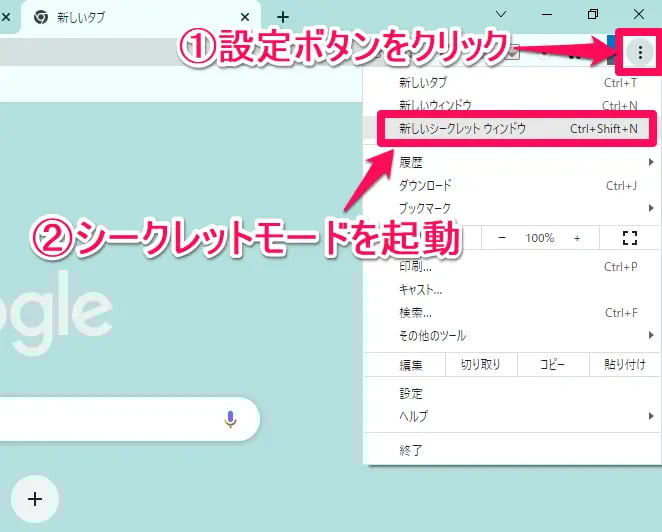Click 切り取り in edit row
The image size is (662, 532).
(x=481, y=364)
